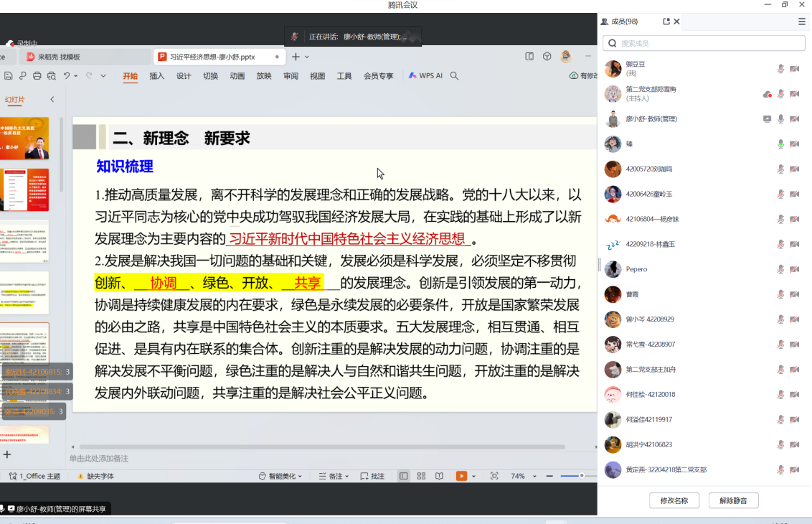Screen dimensions: 812x524
Task: Toggle microphone of 第二党支部郑雪梅
Action: click(780, 94)
